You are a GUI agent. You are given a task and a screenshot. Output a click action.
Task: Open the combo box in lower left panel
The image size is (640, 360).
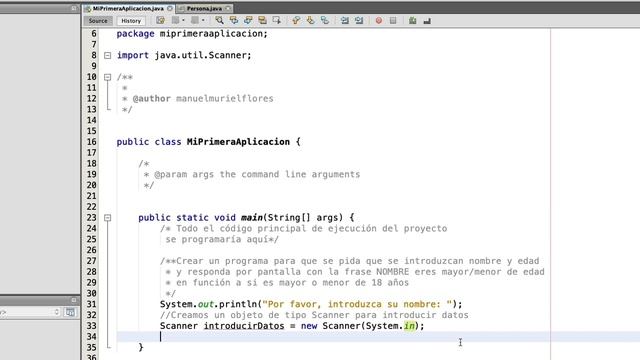30,312
